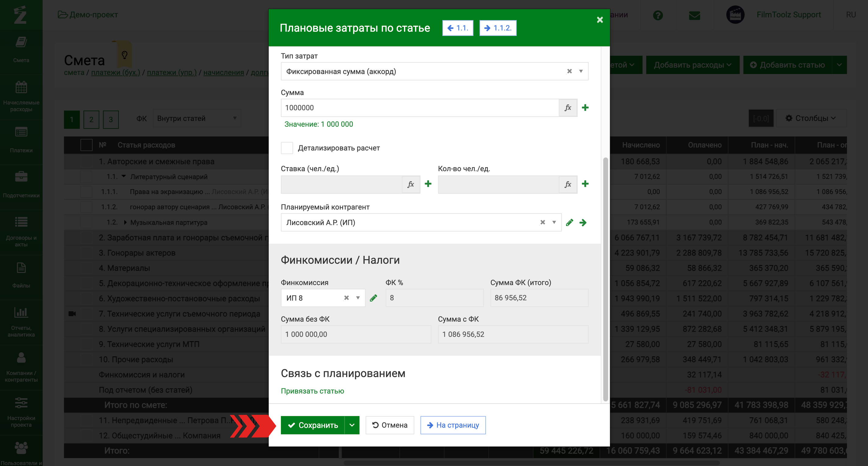
Task: Clear the Планируемый контрагент selection
Action: (543, 222)
